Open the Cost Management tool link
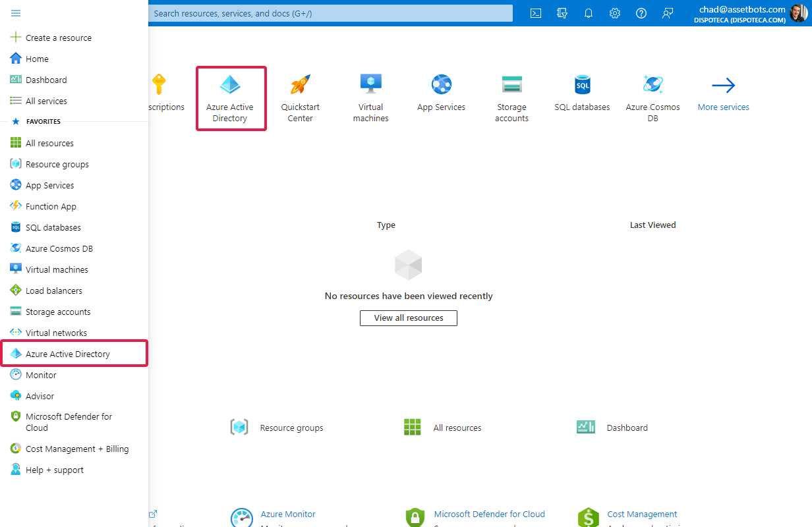This screenshot has width=812, height=527. [x=642, y=514]
